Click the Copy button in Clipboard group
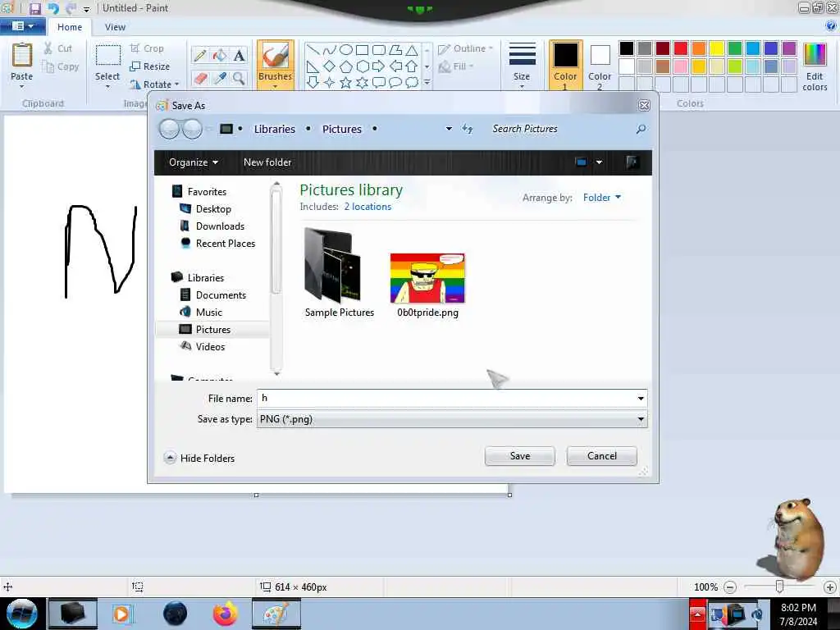 61,66
